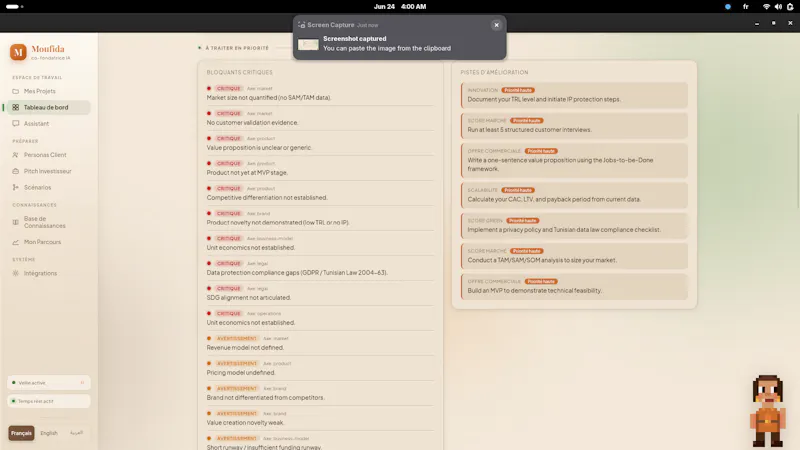
Task: Click the blue indicator dot in top bar
Action: (728, 7)
